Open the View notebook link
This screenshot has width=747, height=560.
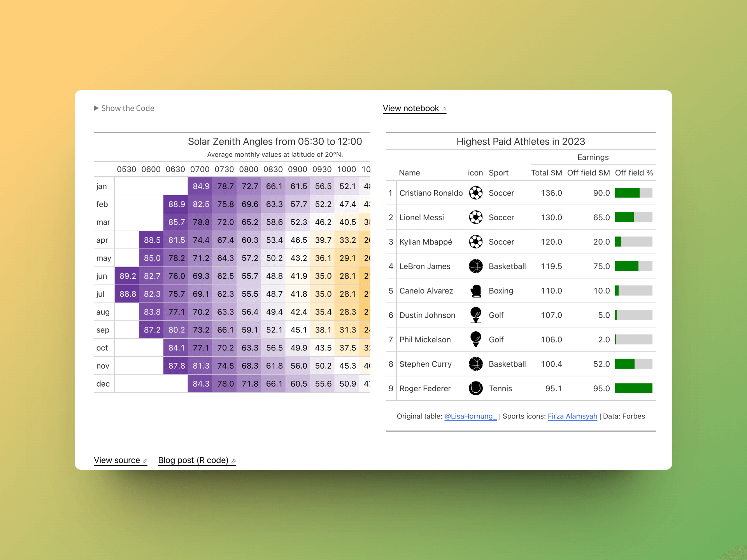412,108
